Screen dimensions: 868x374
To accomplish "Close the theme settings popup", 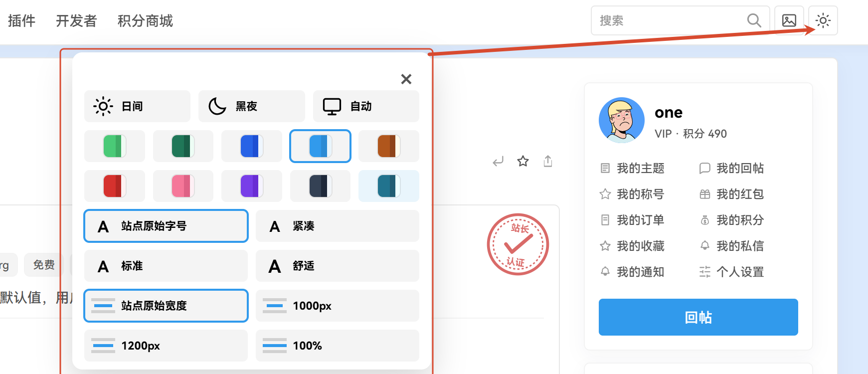I will (406, 79).
